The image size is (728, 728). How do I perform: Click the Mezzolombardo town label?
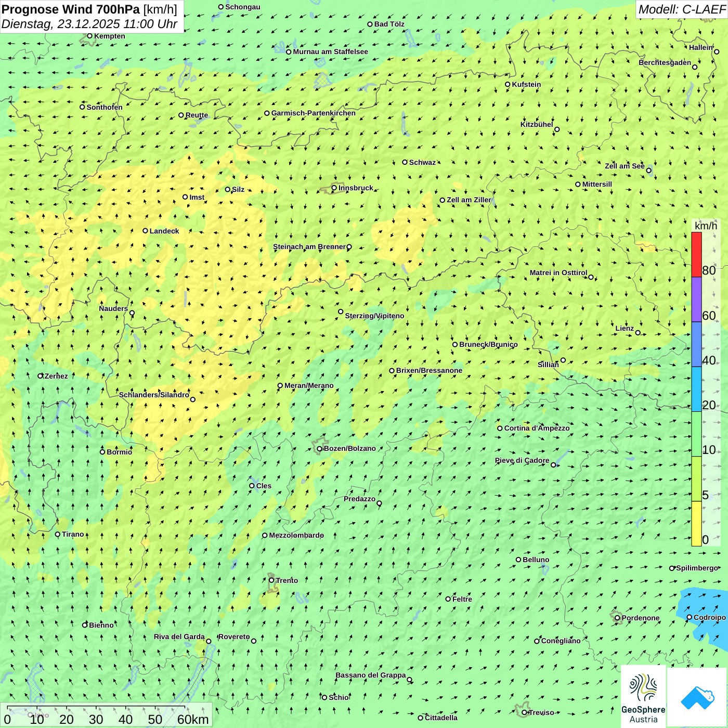296,535
